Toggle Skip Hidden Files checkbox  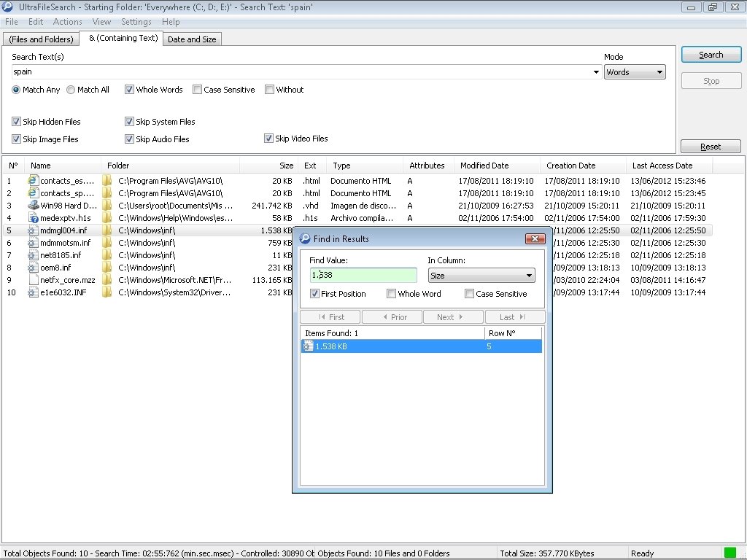16,122
